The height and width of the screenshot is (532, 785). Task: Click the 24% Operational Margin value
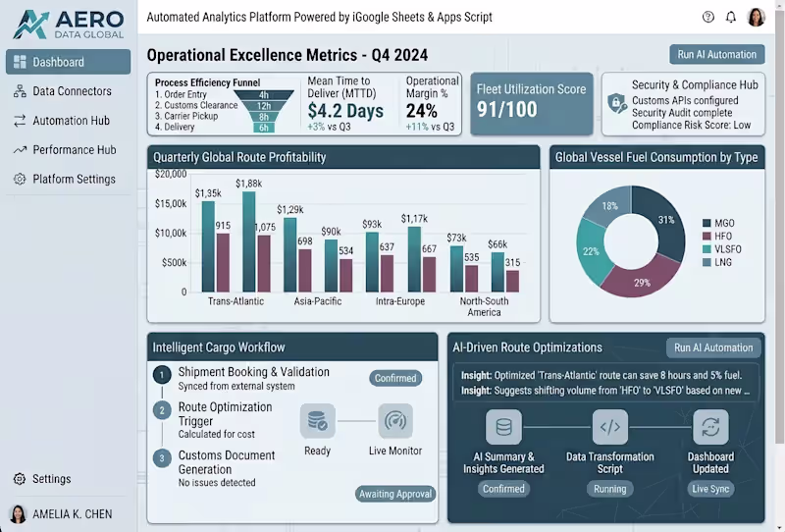[x=422, y=111]
